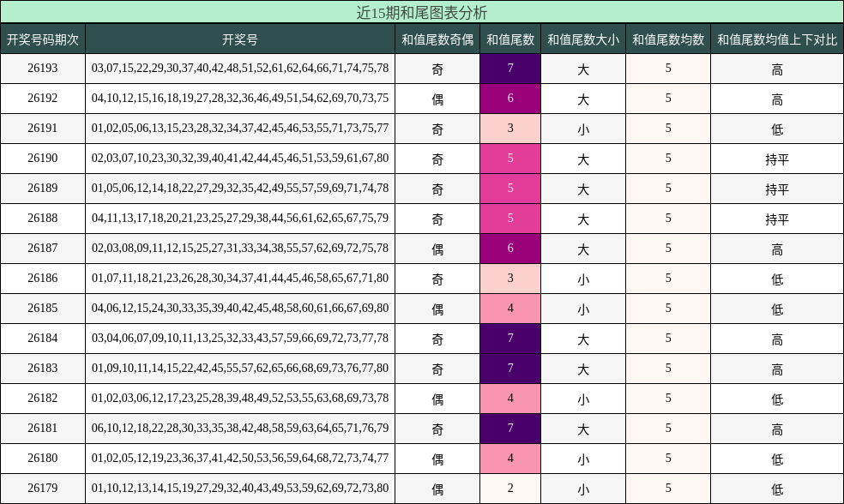Image resolution: width=844 pixels, height=504 pixels.
Task: Select draw numbers starting 01,02,05,12,19 of 26180
Action: click(x=240, y=459)
